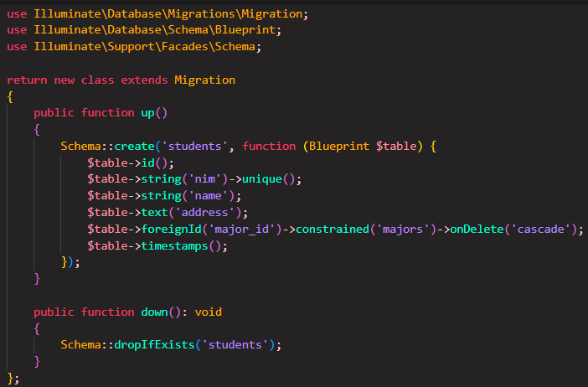Click the 'cascade' string literal
Screen dimensions: 588x387
click(540, 230)
